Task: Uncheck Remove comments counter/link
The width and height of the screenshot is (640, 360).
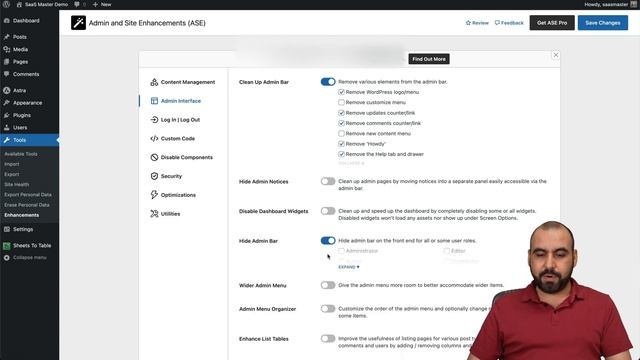Action: [x=341, y=123]
